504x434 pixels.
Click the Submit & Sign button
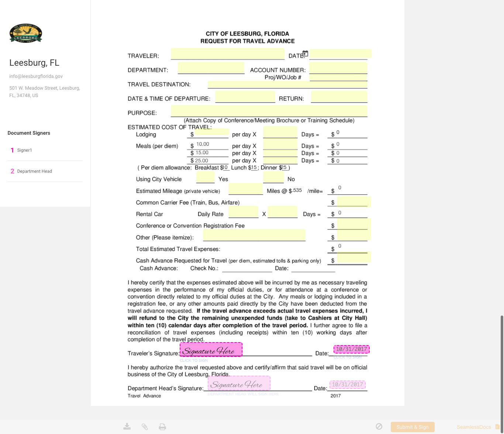coord(412,427)
